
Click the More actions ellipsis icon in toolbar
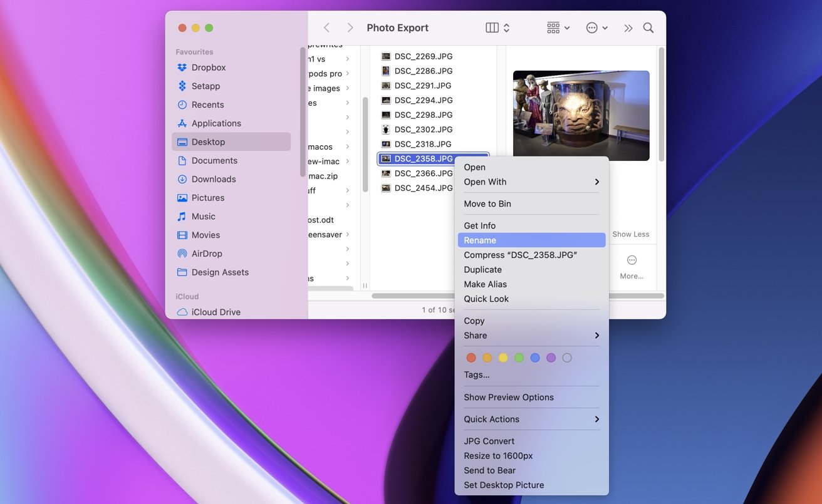click(x=592, y=28)
